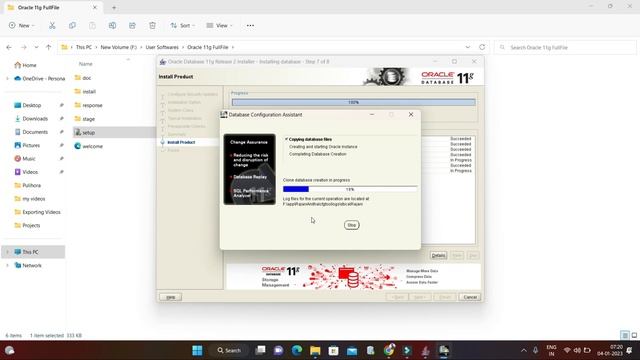Show hidden system tray icons chevron

coord(524,350)
